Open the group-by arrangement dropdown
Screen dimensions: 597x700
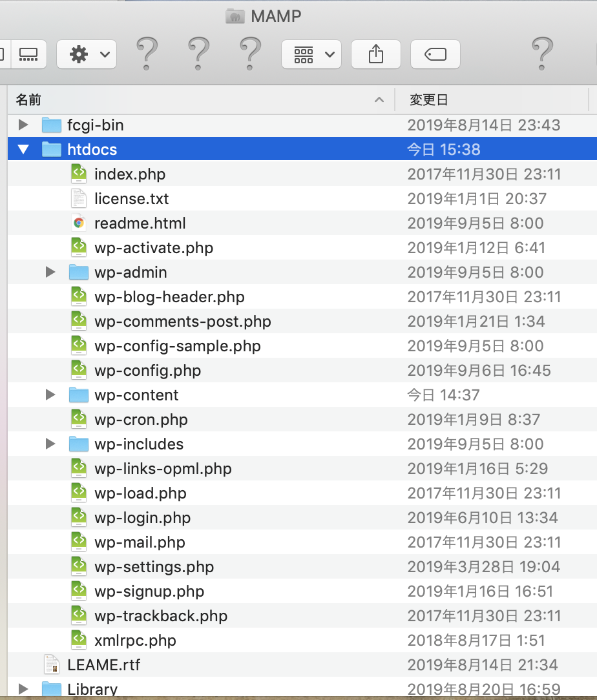311,54
